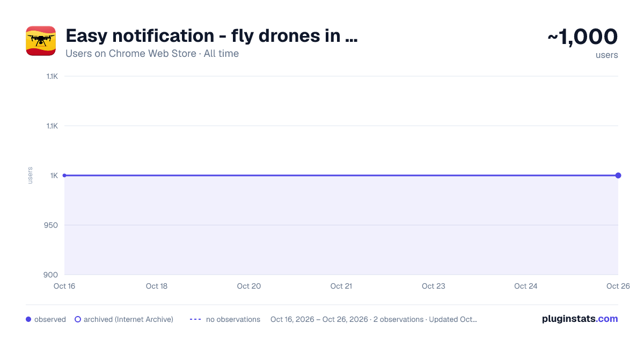Click the 'Oct 16, 2026 – Oct 26, 2026' date range

(x=319, y=319)
